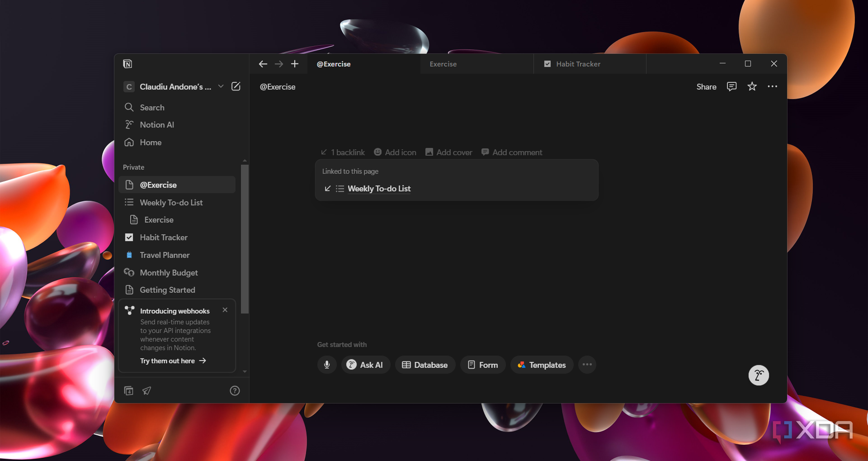Viewport: 868px width, 461px height.
Task: Click Add icon above the page
Action: pos(395,152)
